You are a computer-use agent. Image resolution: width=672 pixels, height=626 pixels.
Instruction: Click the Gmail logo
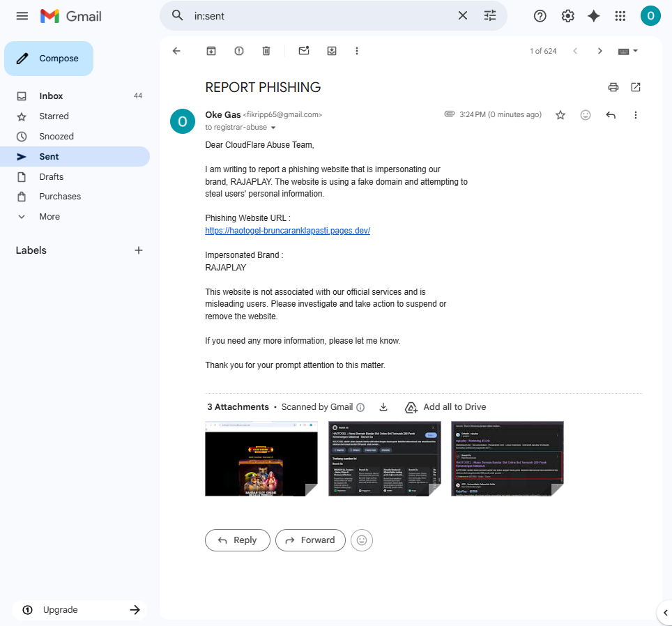[x=71, y=16]
